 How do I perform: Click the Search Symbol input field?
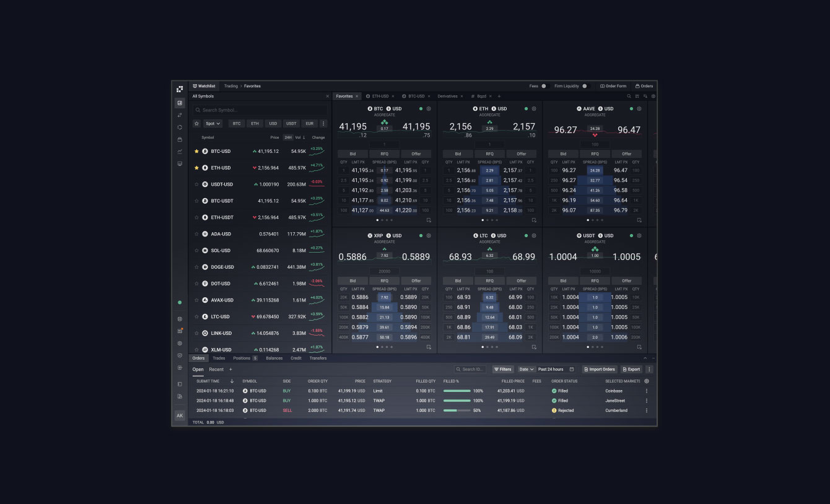pos(260,110)
